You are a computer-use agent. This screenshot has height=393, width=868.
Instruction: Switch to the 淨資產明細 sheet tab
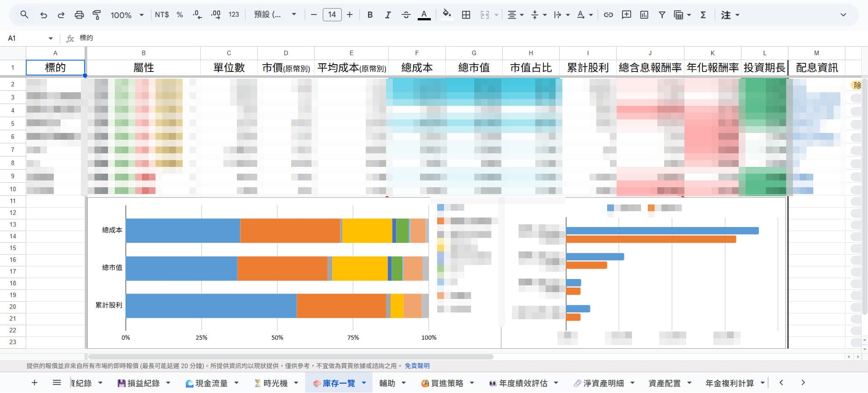click(x=603, y=383)
